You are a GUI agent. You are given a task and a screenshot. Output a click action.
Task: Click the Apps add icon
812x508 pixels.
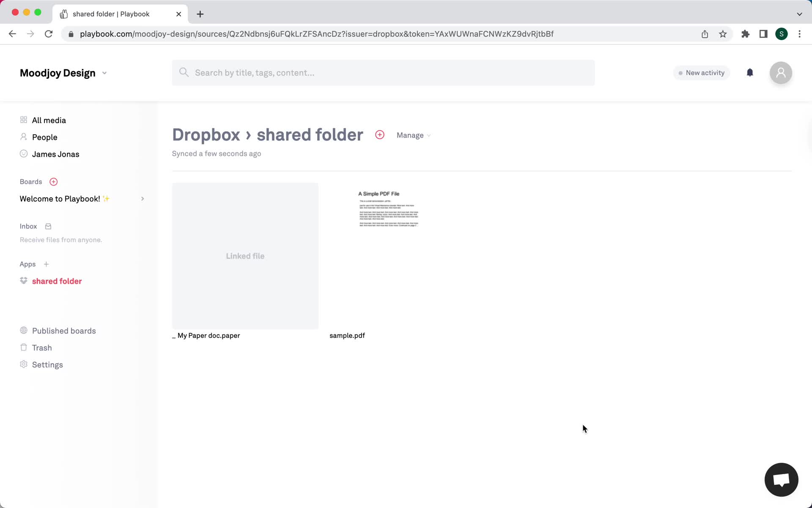tap(46, 264)
